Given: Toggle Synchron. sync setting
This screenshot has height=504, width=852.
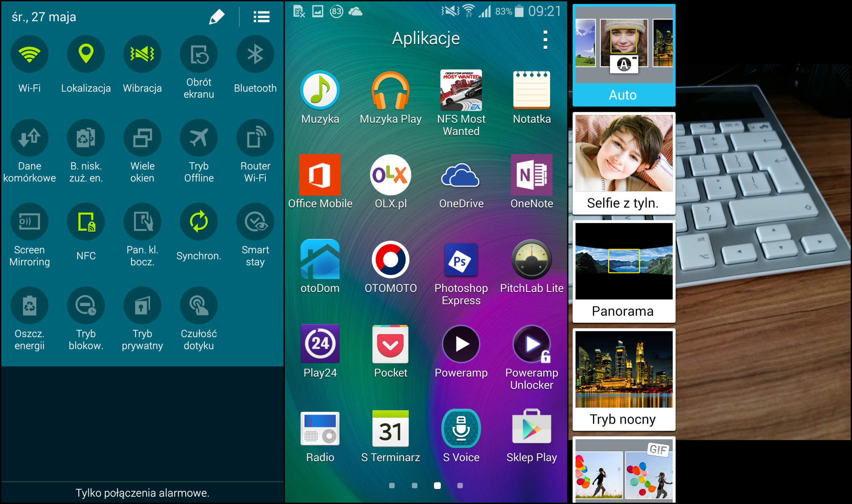Looking at the screenshot, I should pos(199,222).
